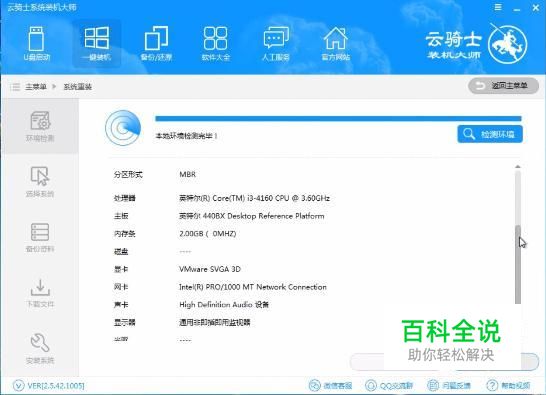This screenshot has width=546, height=395.
Task: Open 软件大全 software list
Action: click(x=216, y=43)
